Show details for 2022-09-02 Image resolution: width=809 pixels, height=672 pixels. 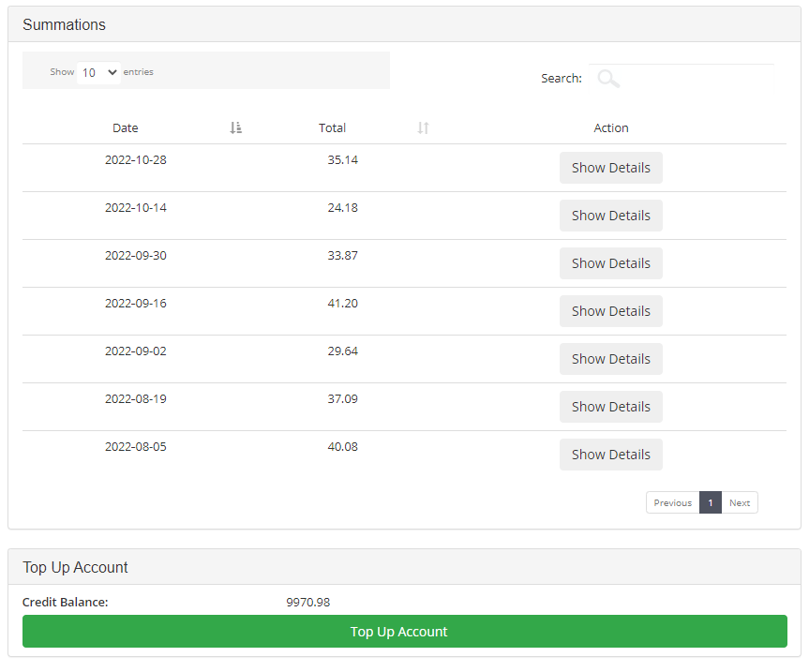pos(610,359)
